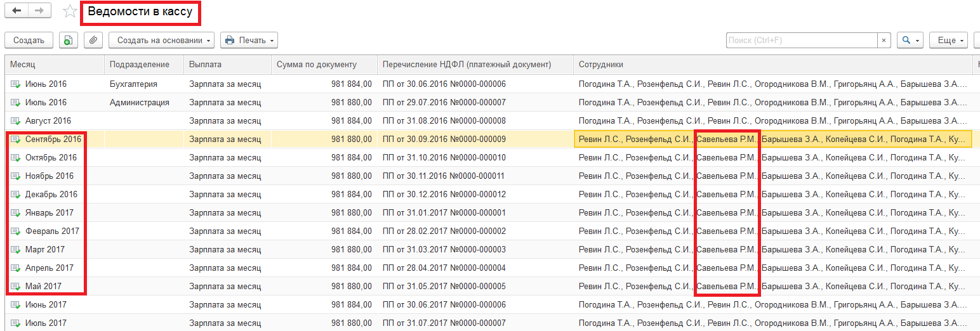Image resolution: width=980 pixels, height=331 pixels.
Task: Click the employees cell in Сентябрь 2016 row
Action: pyautogui.click(x=772, y=139)
